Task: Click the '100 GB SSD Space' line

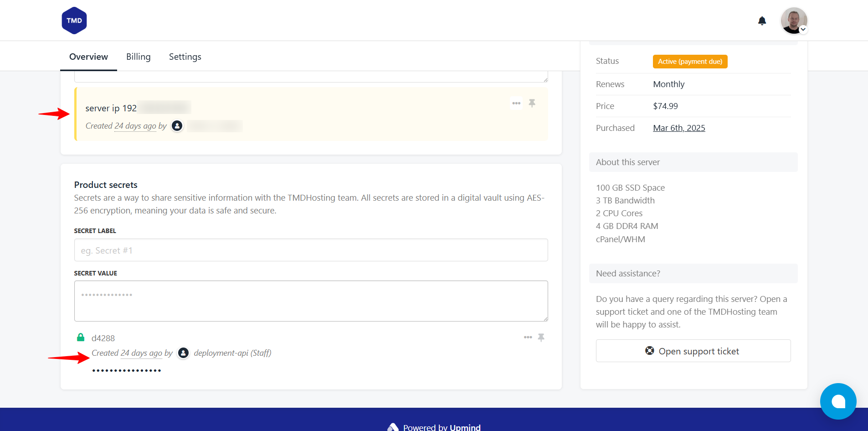Action: pos(630,188)
